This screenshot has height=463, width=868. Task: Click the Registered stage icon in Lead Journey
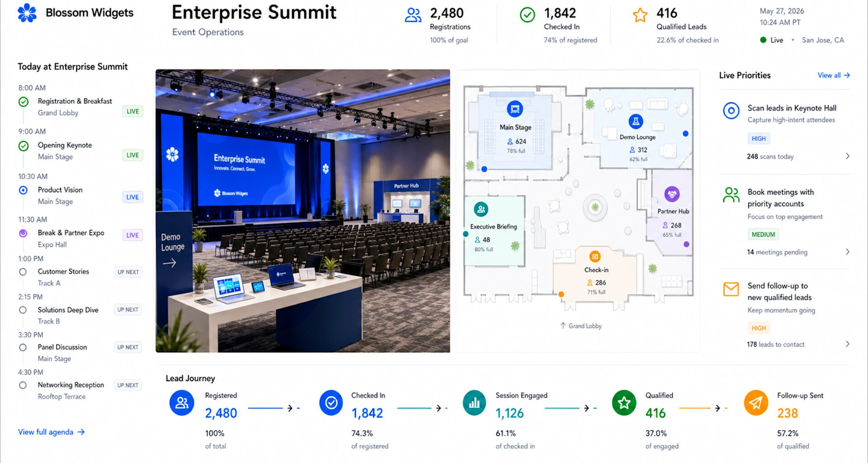[x=182, y=403]
